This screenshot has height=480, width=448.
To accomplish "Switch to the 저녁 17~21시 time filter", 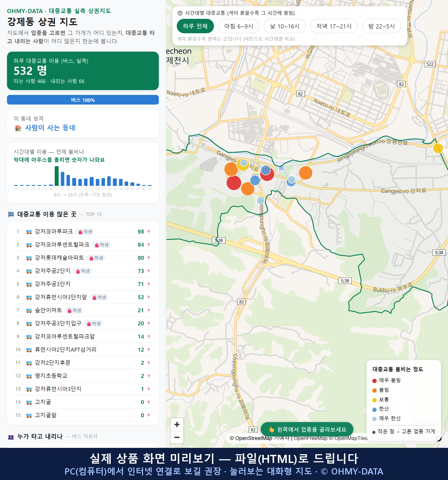I will [334, 26].
